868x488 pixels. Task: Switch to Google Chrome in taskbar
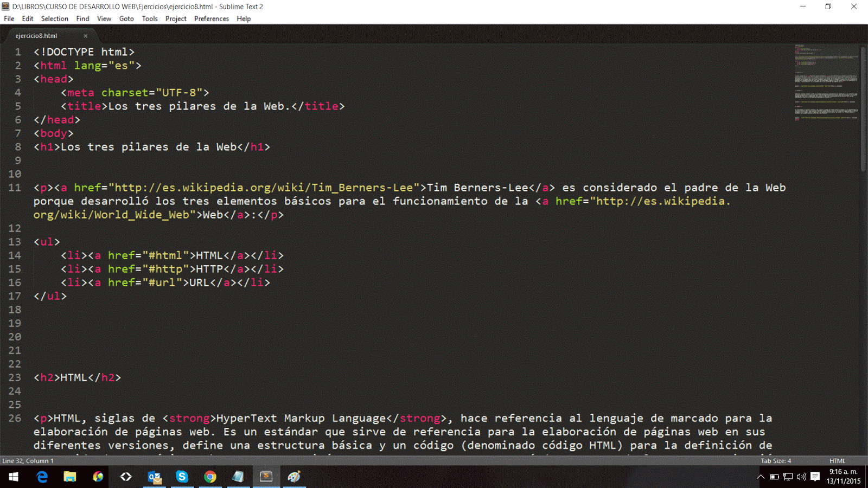coord(210,477)
